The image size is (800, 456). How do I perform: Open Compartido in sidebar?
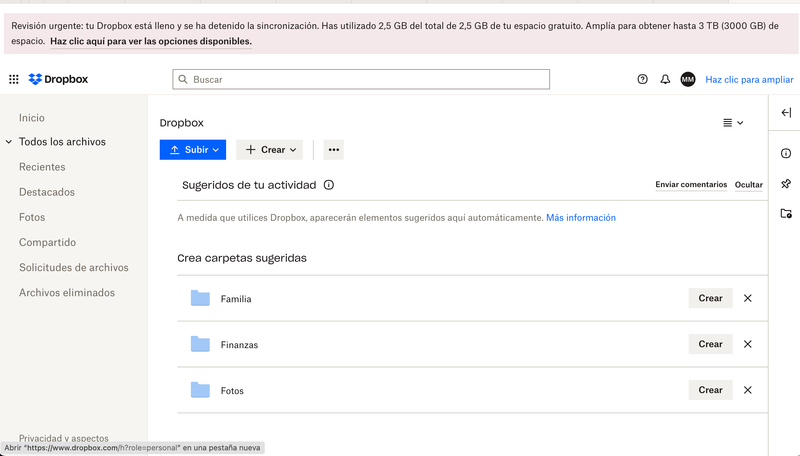click(x=47, y=242)
